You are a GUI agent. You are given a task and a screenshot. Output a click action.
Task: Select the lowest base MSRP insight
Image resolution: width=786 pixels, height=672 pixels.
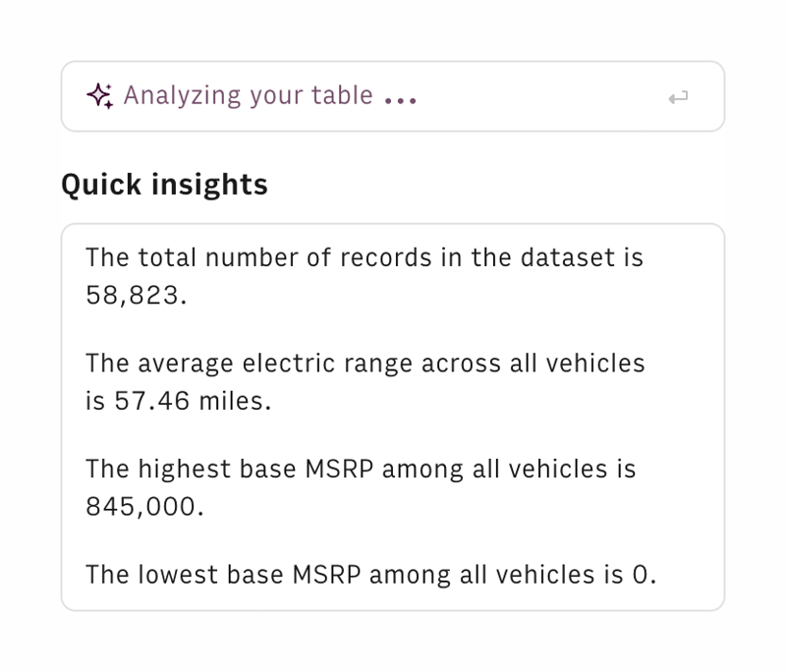tap(370, 574)
